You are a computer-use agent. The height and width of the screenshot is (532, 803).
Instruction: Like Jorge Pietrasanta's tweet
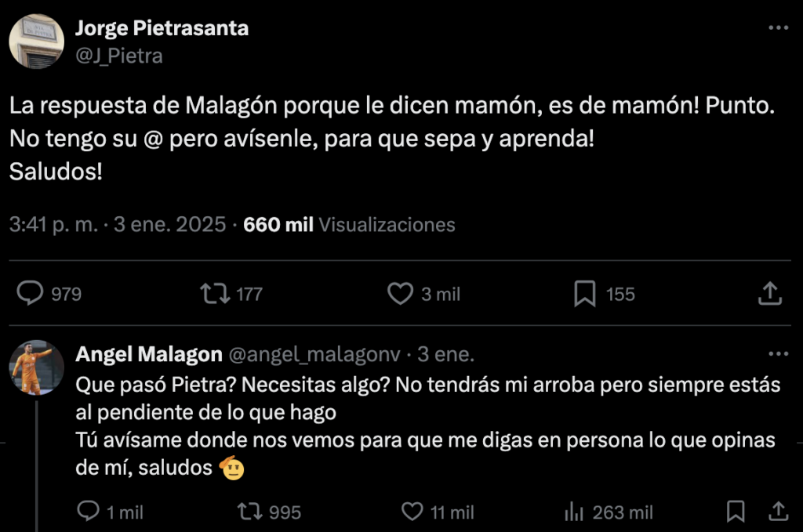click(x=401, y=294)
